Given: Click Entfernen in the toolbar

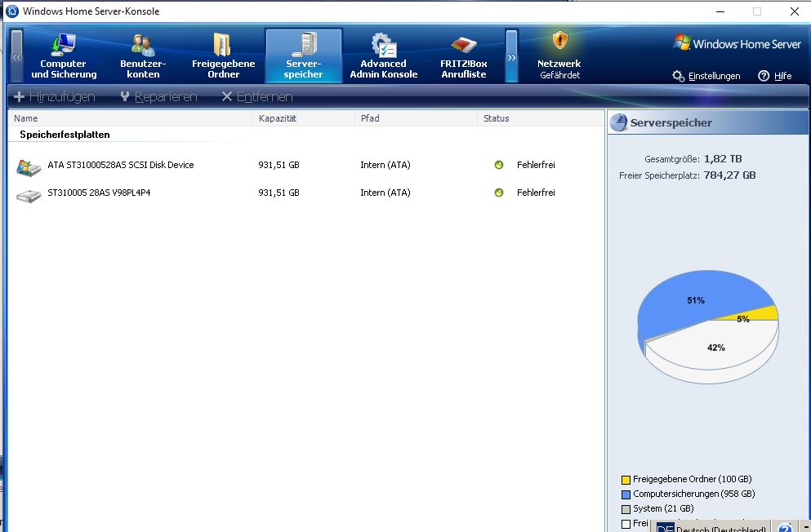Looking at the screenshot, I should [257, 97].
